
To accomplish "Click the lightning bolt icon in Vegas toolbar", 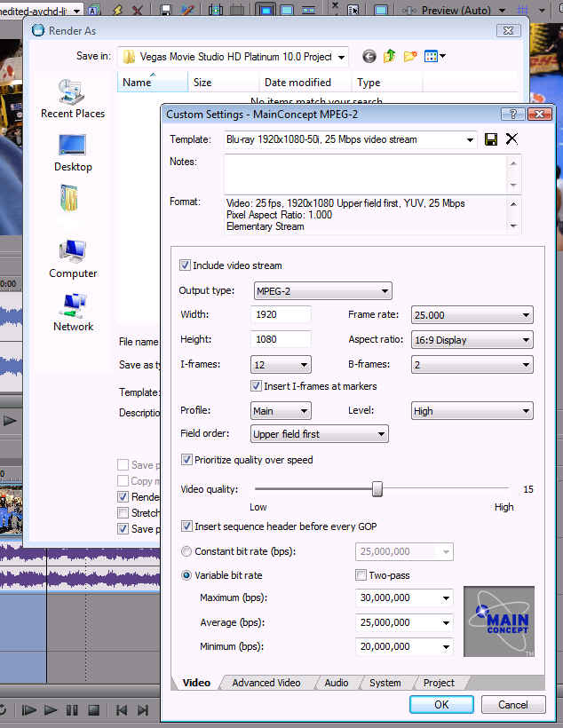I will pyautogui.click(x=117, y=9).
